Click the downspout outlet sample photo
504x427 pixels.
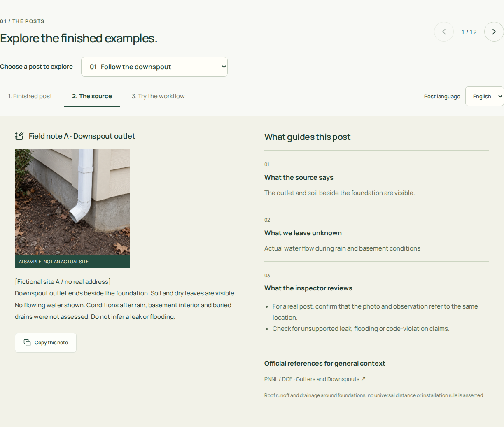(72, 202)
